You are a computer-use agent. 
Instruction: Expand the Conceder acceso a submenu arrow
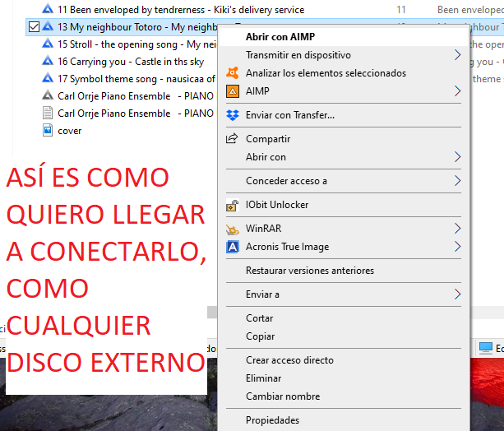[457, 181]
